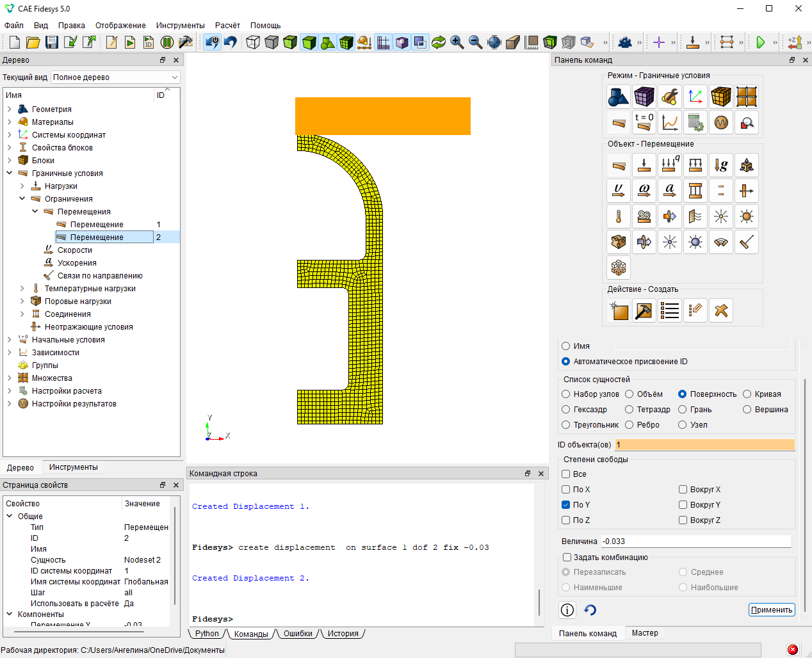Switch to the История tab
The height and width of the screenshot is (658, 812).
(x=343, y=634)
